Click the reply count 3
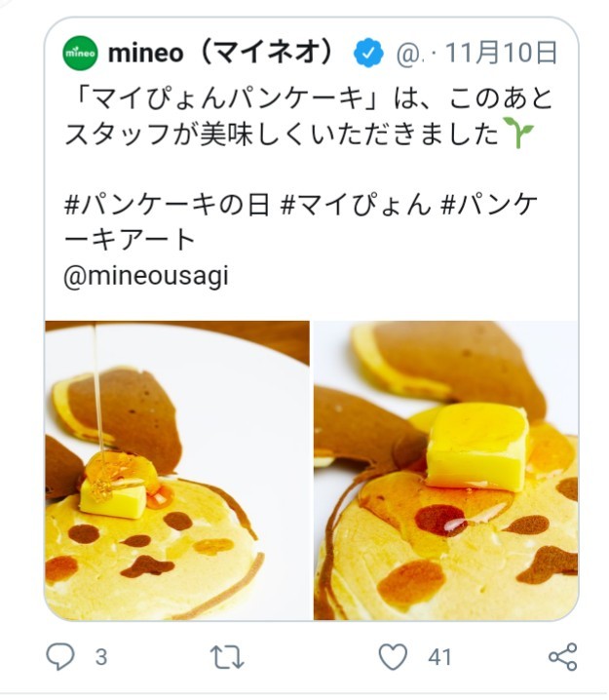 100,657
